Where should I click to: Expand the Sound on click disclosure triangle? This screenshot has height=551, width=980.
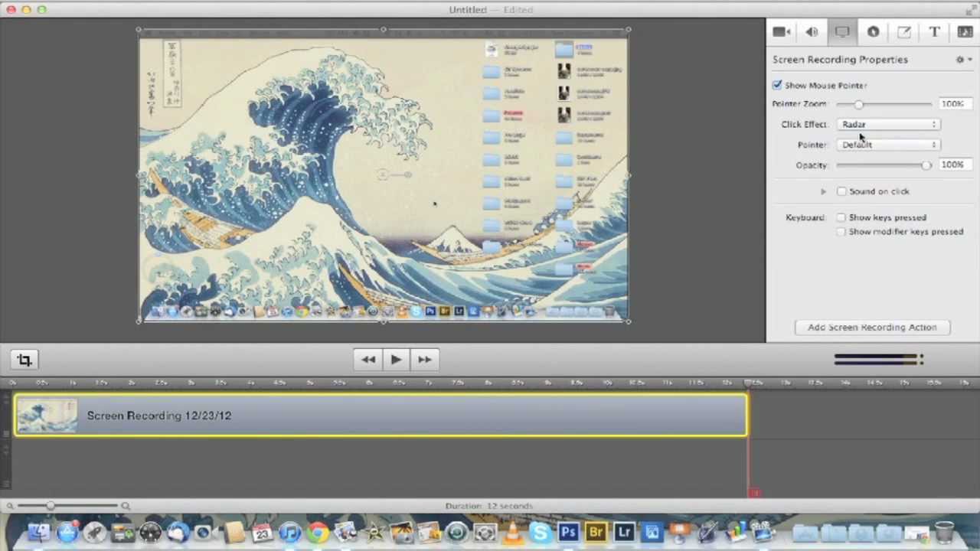tap(823, 191)
